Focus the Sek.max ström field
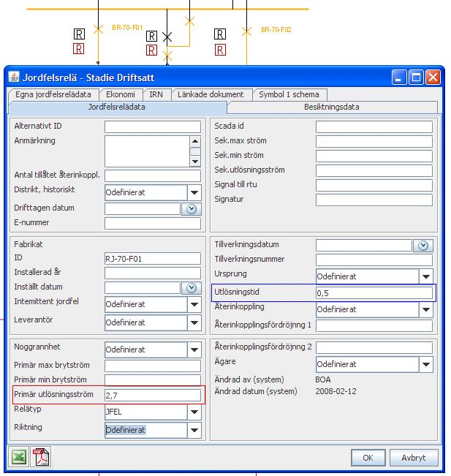The height and width of the screenshot is (476, 451). pyautogui.click(x=374, y=141)
